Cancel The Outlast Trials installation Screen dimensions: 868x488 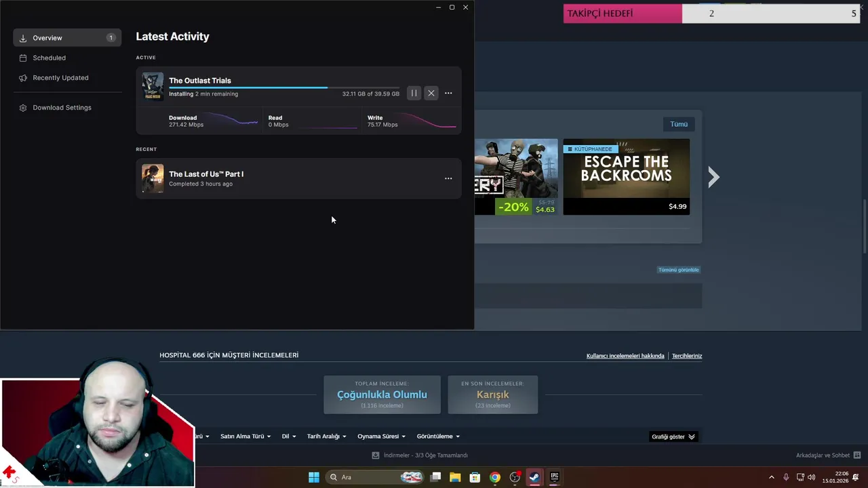[x=431, y=93]
